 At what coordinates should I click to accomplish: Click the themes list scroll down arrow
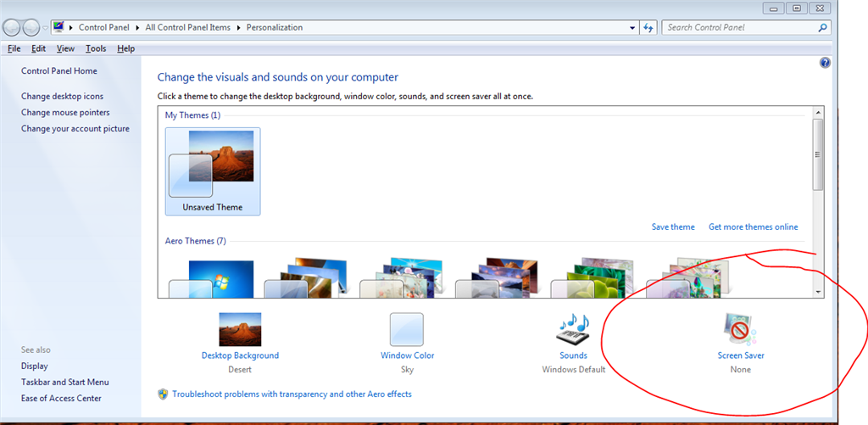click(x=818, y=292)
